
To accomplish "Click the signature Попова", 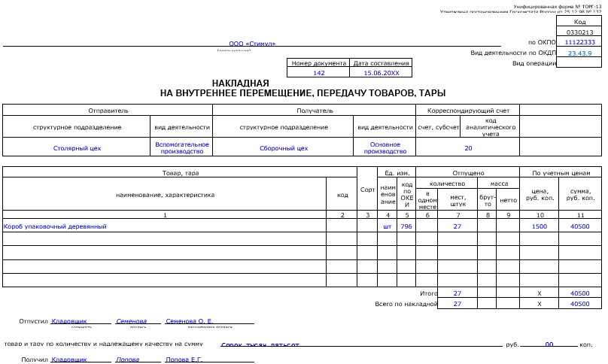I will [x=128, y=359].
